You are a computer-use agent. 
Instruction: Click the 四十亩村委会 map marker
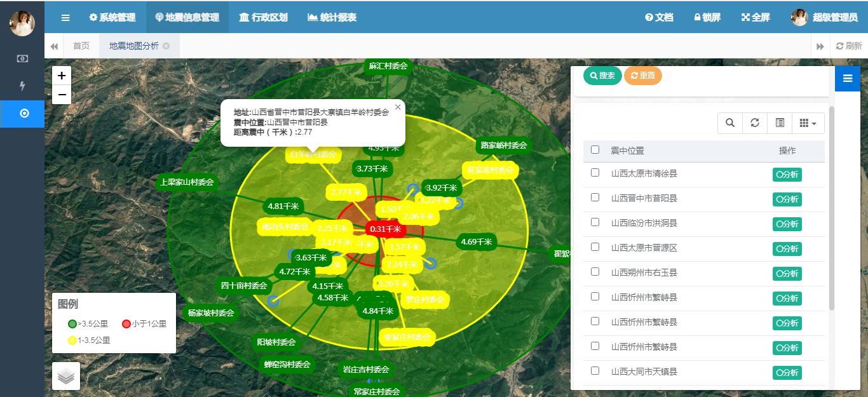coord(244,286)
